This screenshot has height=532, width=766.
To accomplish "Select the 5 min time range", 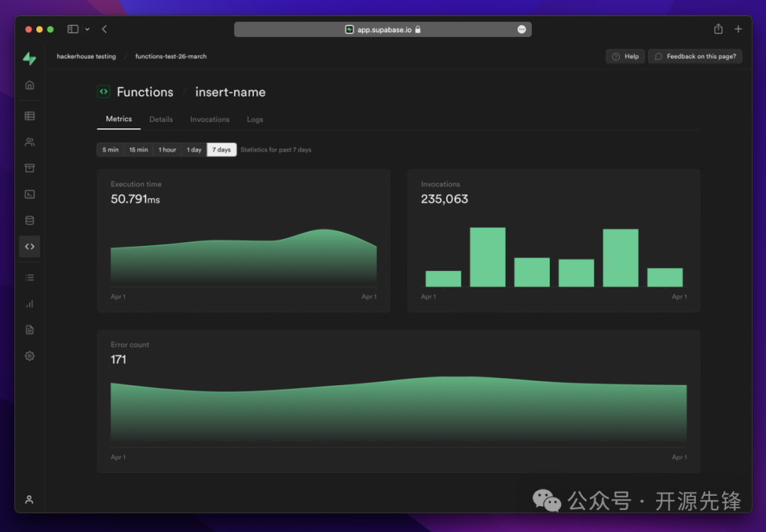I will pos(111,150).
